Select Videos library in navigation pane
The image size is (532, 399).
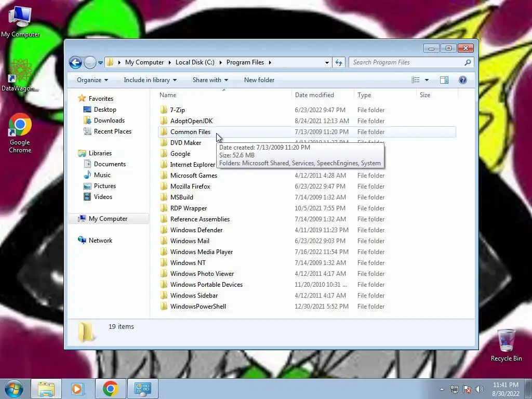coord(103,197)
